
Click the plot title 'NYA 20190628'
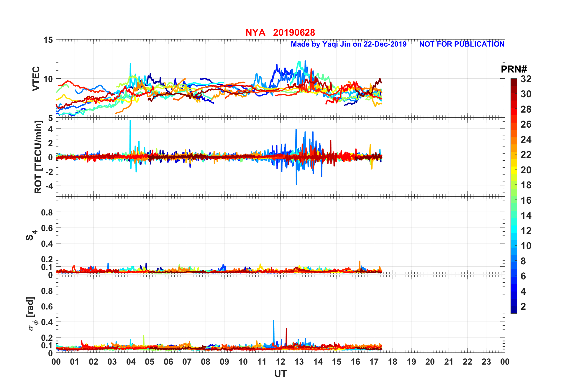pyautogui.click(x=280, y=32)
